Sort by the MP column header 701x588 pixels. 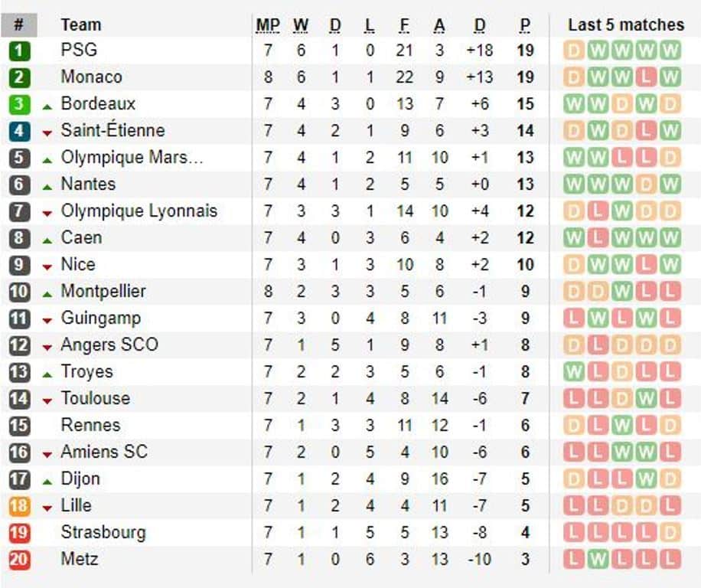click(268, 25)
